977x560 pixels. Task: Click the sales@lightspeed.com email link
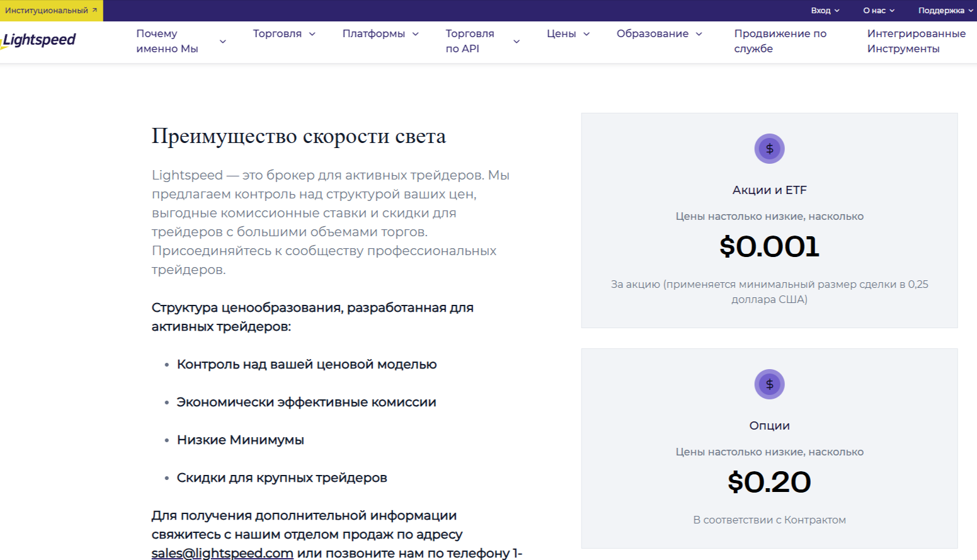point(222,552)
